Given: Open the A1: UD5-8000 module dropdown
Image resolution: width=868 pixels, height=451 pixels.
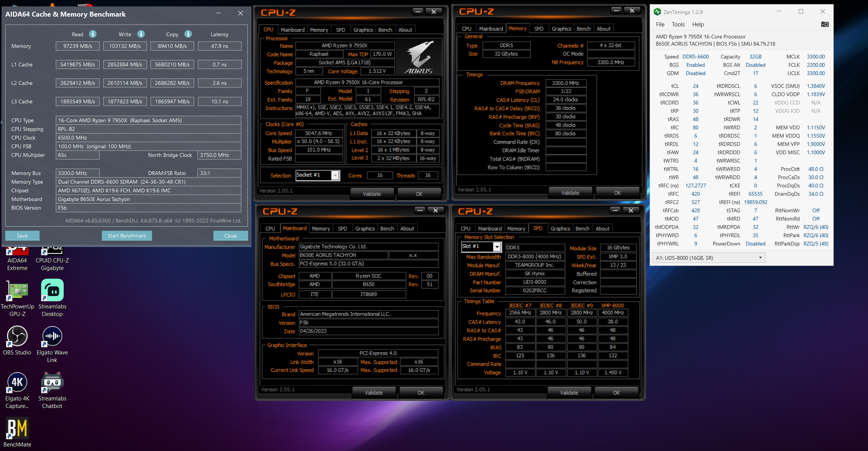Looking at the screenshot, I should [709, 258].
